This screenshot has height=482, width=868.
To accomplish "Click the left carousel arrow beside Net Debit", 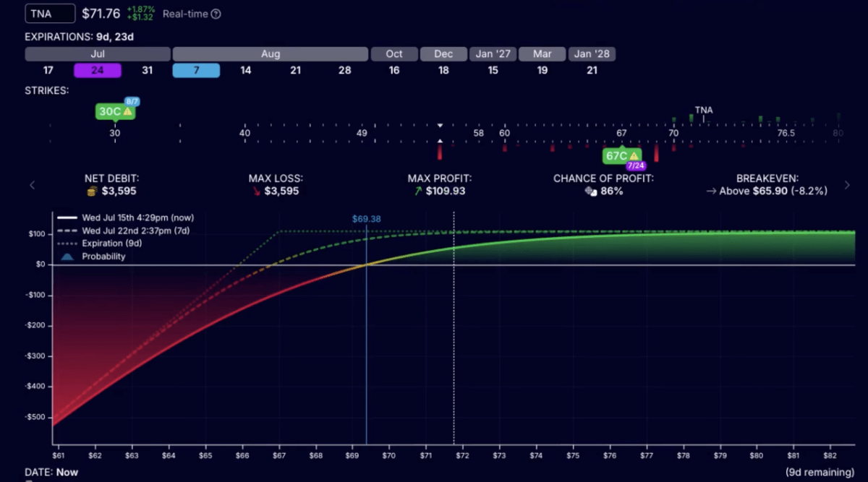I will click(x=32, y=185).
